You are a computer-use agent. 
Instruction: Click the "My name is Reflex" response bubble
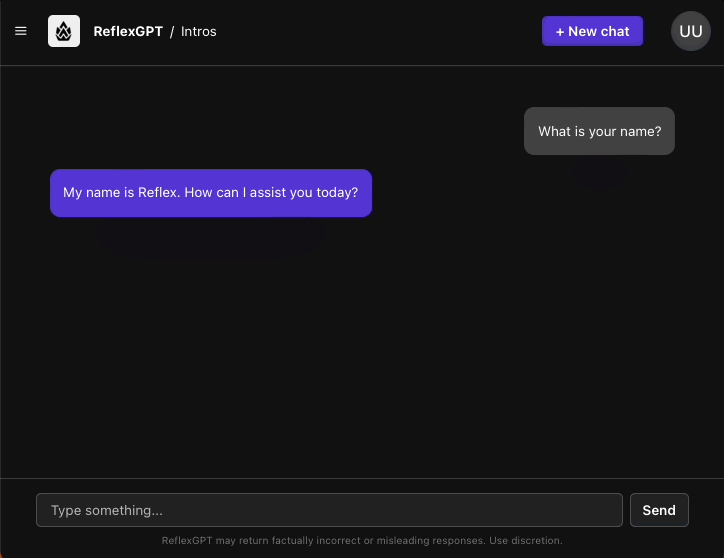[210, 193]
